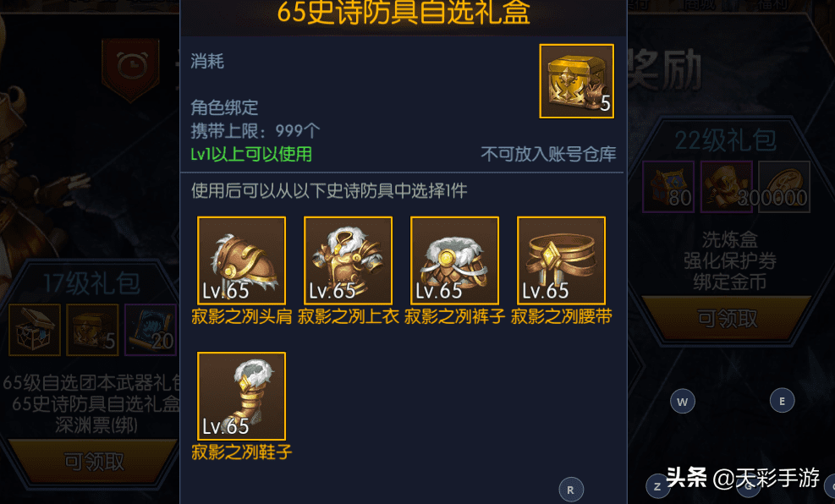Click the 强化保护券 scroll reward icon
835x504 pixels.
point(727,188)
